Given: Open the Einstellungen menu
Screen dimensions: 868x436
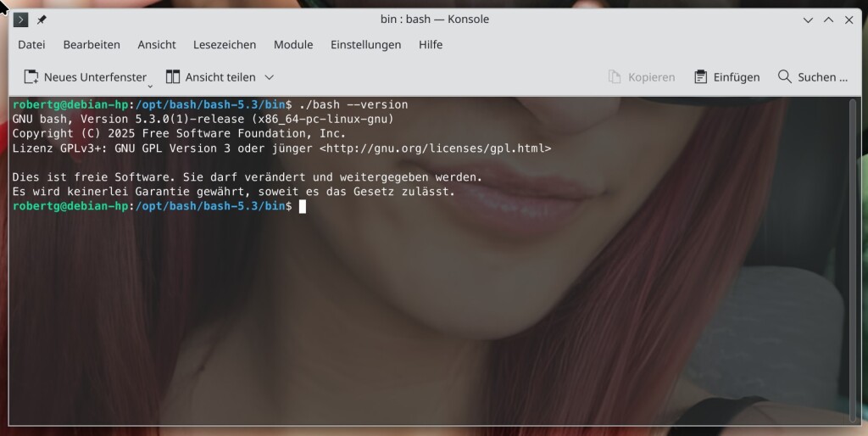Looking at the screenshot, I should (x=366, y=45).
